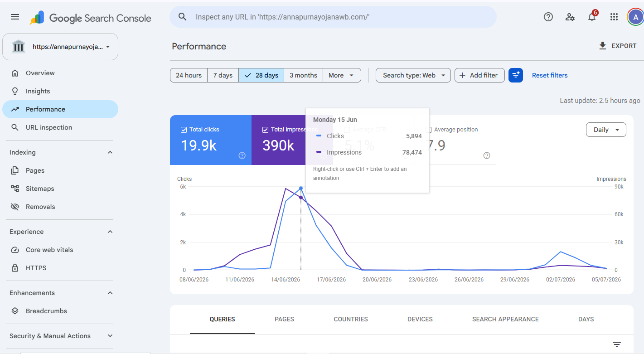This screenshot has height=354, width=644.
Task: Collapse the Experience section
Action: coord(110,232)
